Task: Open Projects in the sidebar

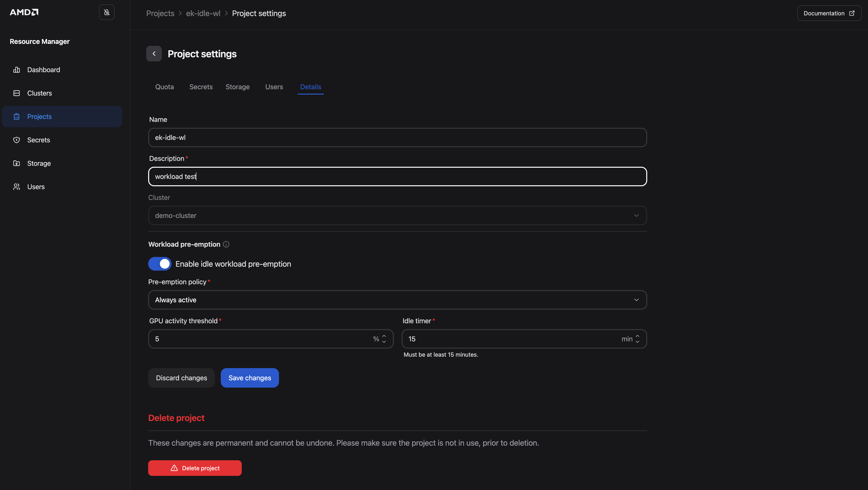Action: 62,117
